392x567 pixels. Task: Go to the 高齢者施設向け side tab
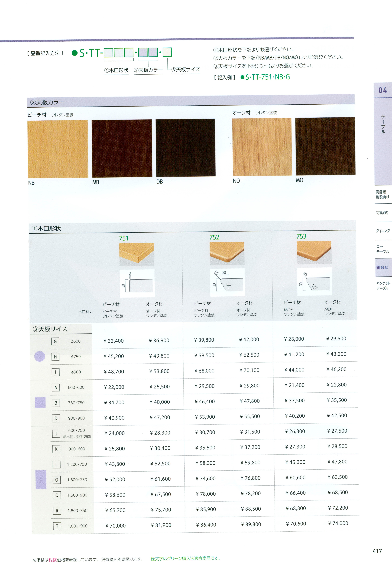click(x=383, y=194)
